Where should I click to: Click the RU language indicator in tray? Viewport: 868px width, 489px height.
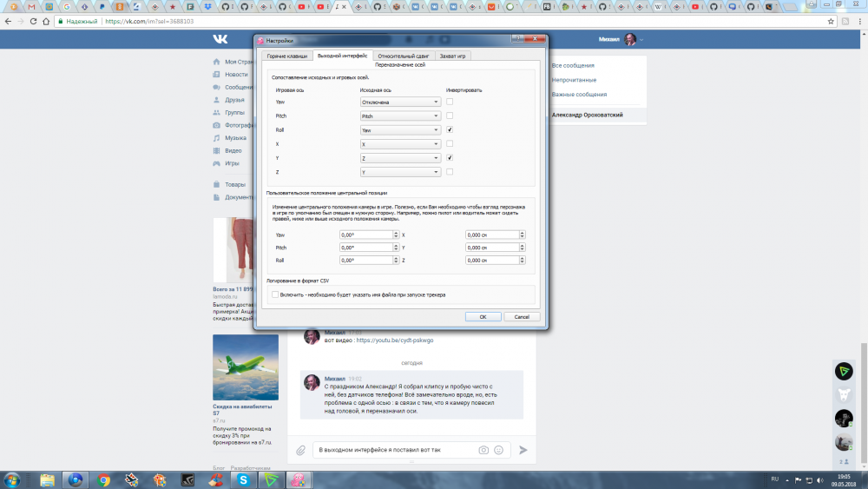(x=775, y=479)
